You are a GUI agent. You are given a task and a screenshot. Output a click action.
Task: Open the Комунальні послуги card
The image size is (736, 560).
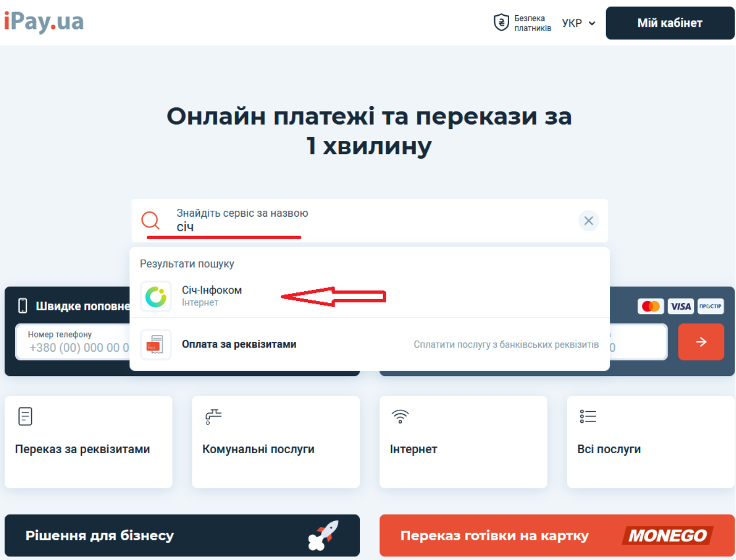(276, 442)
